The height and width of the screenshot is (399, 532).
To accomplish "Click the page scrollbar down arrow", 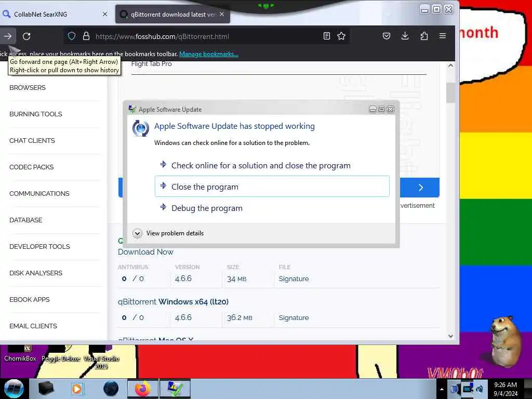I will pyautogui.click(x=450, y=336).
